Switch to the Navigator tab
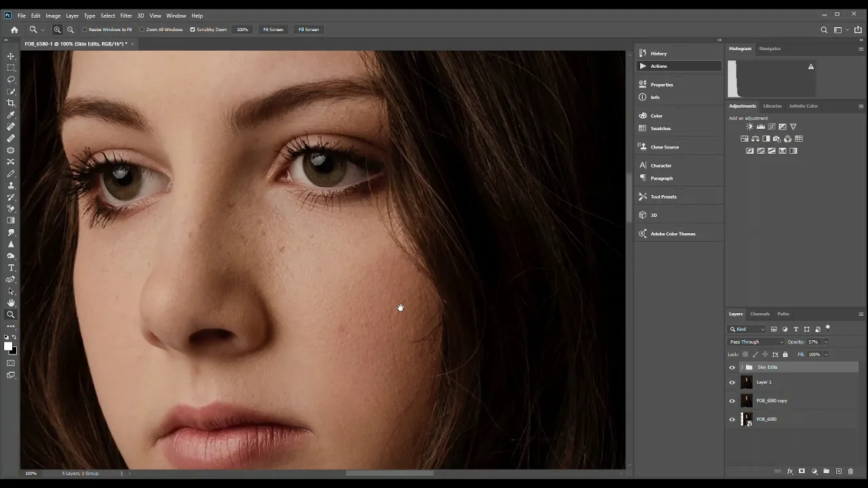Viewport: 868px width, 488px height. pyautogui.click(x=770, y=49)
